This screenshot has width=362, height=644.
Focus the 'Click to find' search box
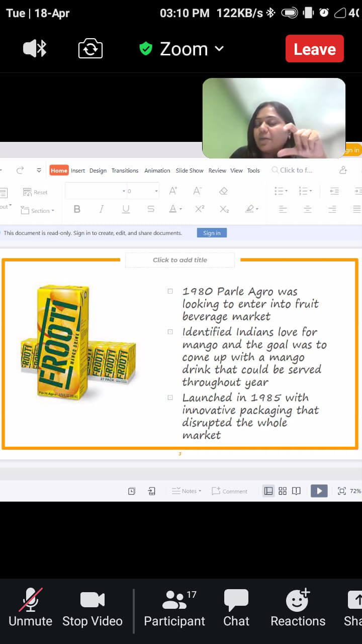click(x=293, y=170)
